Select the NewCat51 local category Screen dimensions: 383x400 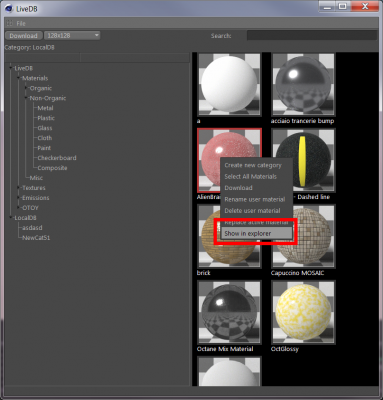[36, 238]
